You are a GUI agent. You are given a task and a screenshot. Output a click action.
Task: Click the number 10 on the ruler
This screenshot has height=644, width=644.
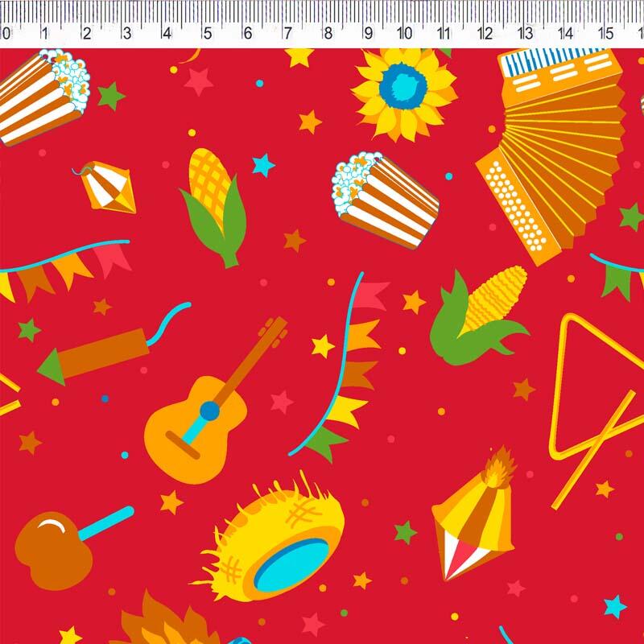click(405, 34)
